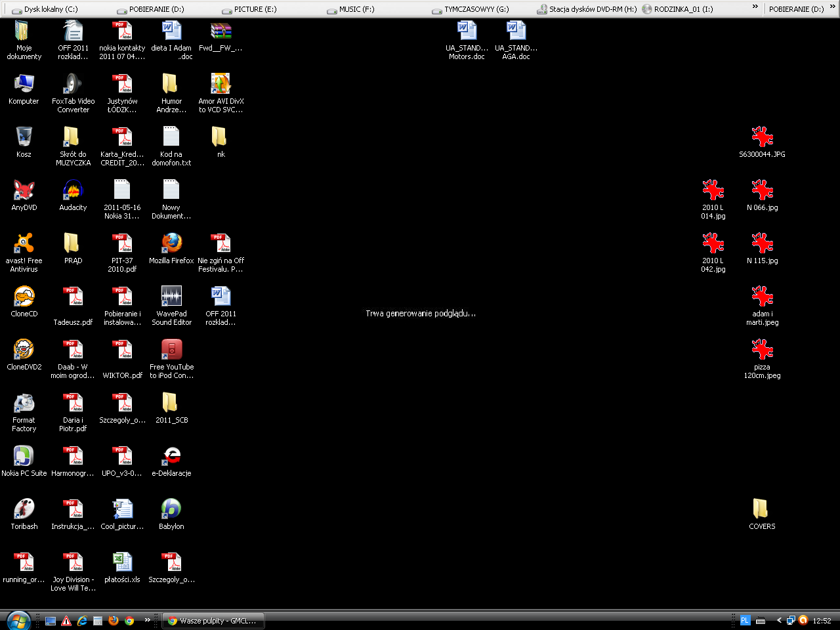Viewport: 840px width, 630px height.
Task: Expand hidden Quick Launch icons chevron
Action: pos(148,620)
